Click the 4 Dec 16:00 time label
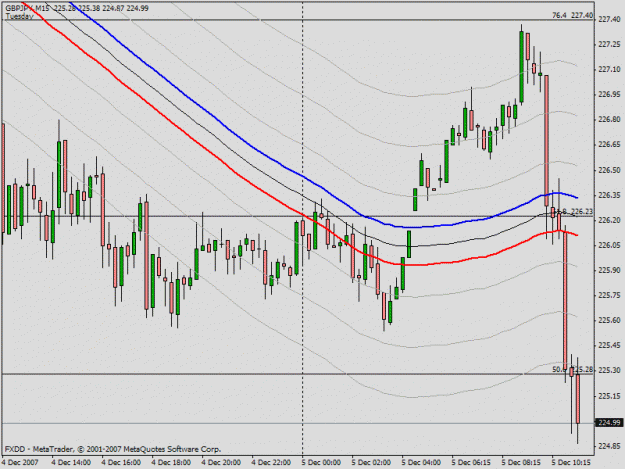The height and width of the screenshot is (469, 625). [121, 463]
